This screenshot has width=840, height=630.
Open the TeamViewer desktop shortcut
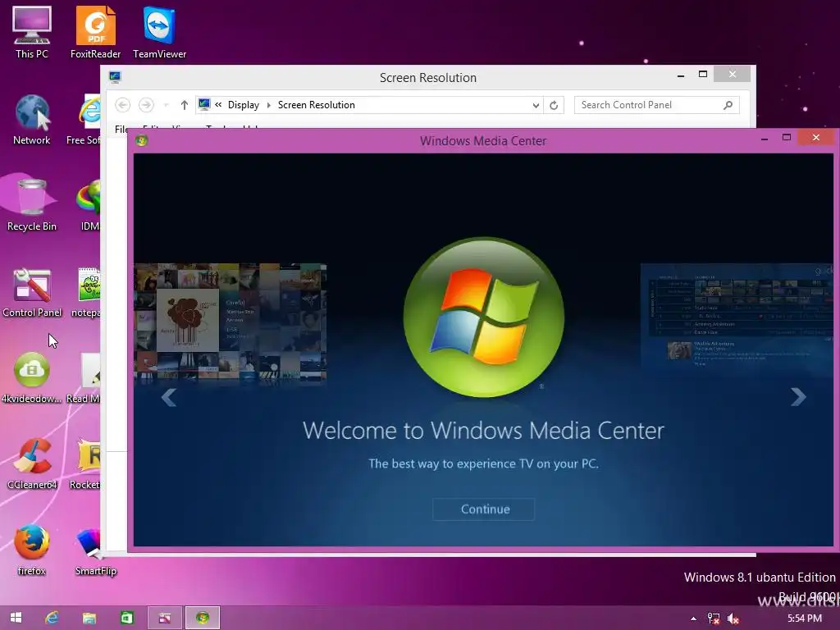159,32
